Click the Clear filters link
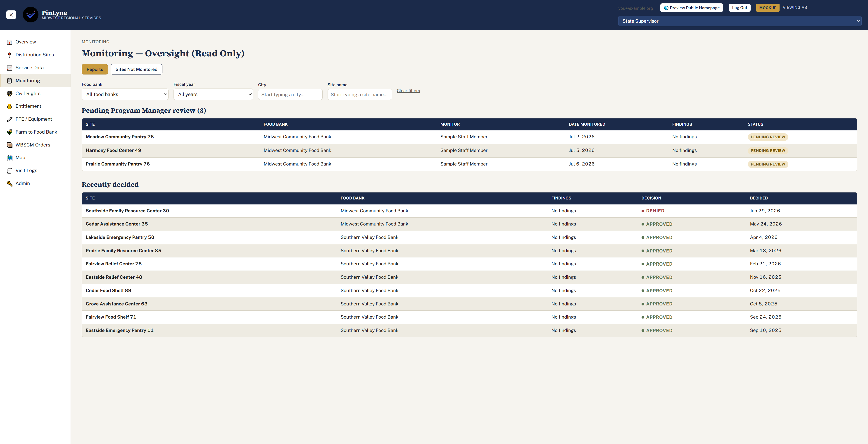868x444 pixels. coord(408,91)
